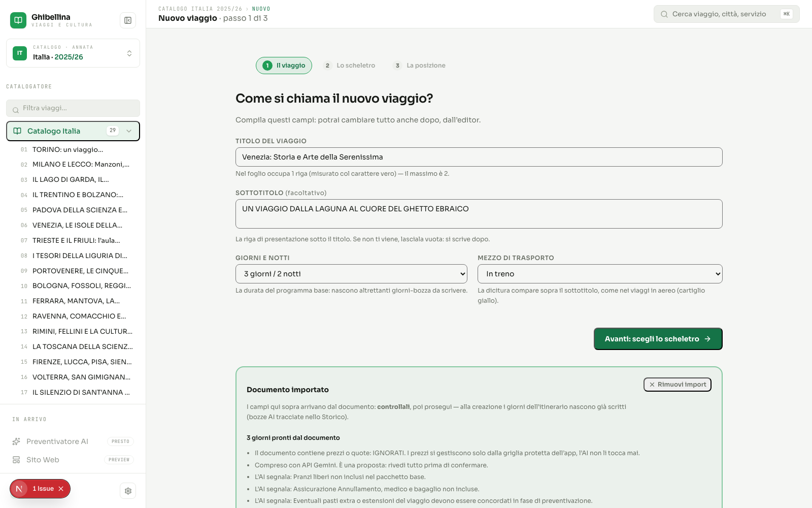Screen dimensions: 812x508
Task: Select step 1 Il viaggio
Action: 284,66
